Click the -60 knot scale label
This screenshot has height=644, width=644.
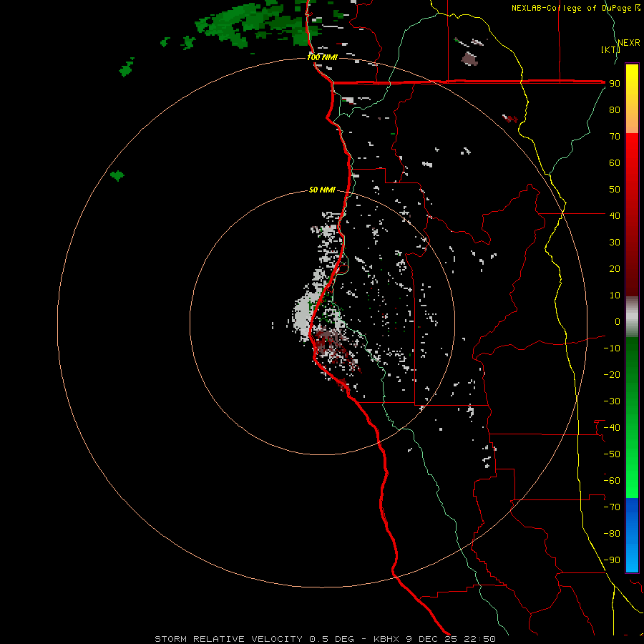point(612,481)
